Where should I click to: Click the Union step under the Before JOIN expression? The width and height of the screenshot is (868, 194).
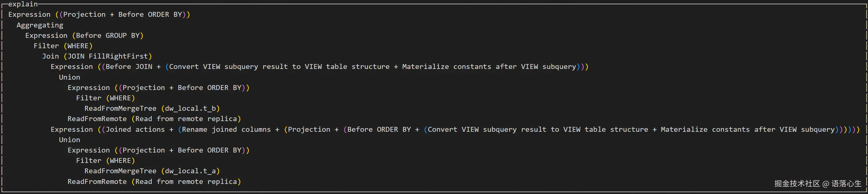[69, 77]
